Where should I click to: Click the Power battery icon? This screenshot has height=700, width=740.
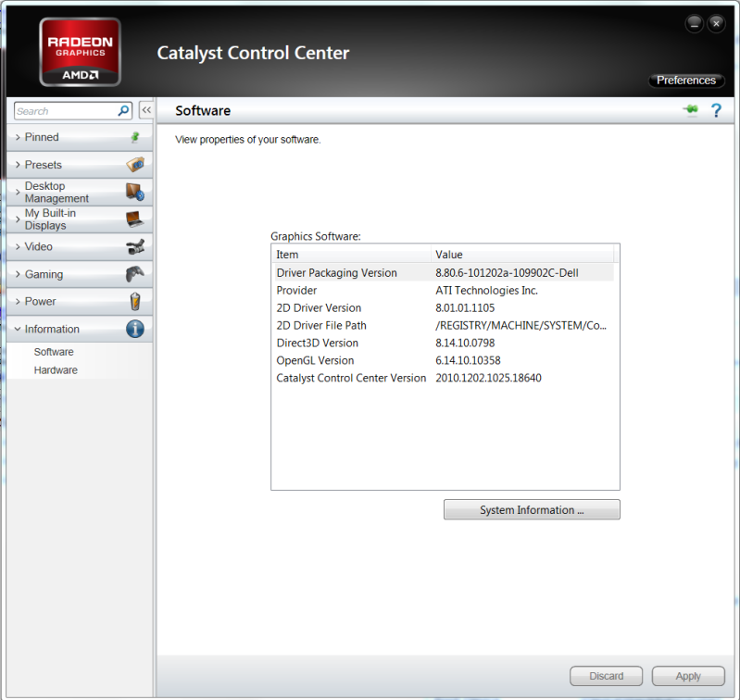click(x=135, y=301)
